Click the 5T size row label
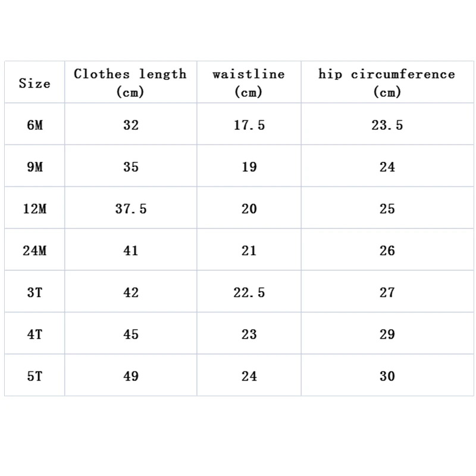476x476 pixels. pyautogui.click(x=35, y=376)
